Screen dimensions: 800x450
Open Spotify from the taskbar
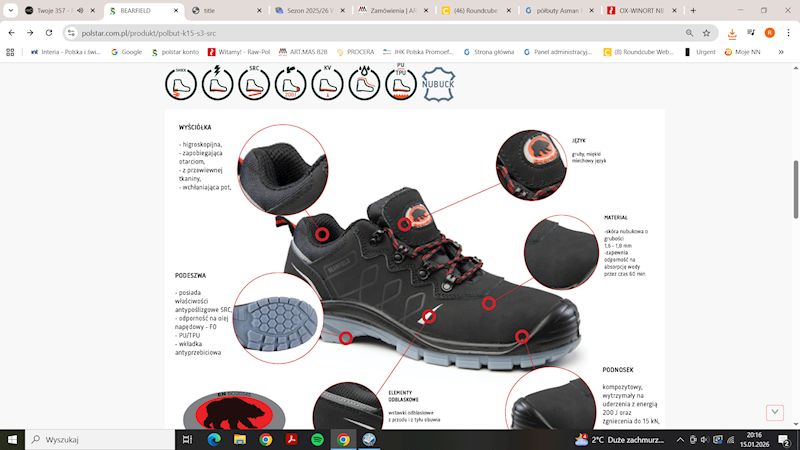tap(317, 439)
